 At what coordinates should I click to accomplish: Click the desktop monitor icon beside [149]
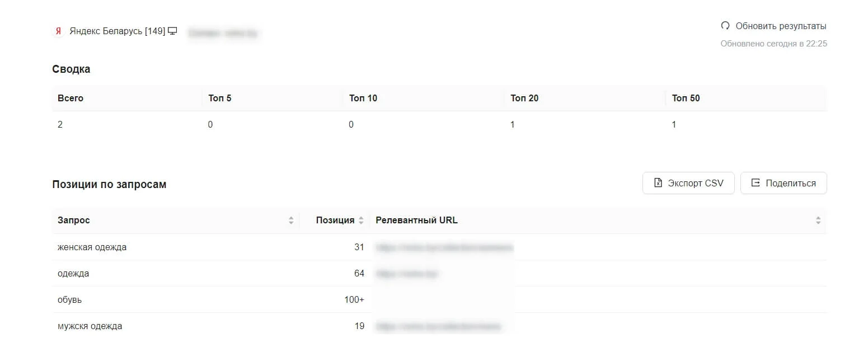point(173,31)
